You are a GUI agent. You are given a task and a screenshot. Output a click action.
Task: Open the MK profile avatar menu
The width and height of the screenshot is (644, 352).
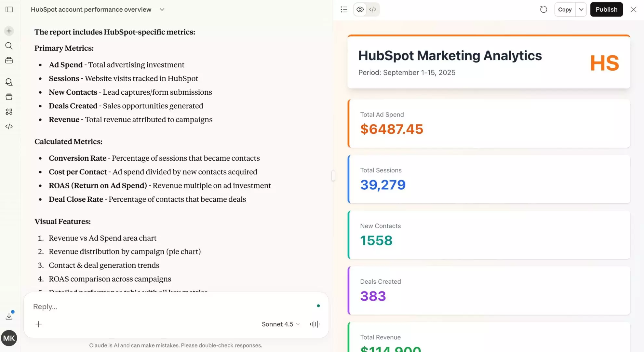pyautogui.click(x=9, y=338)
